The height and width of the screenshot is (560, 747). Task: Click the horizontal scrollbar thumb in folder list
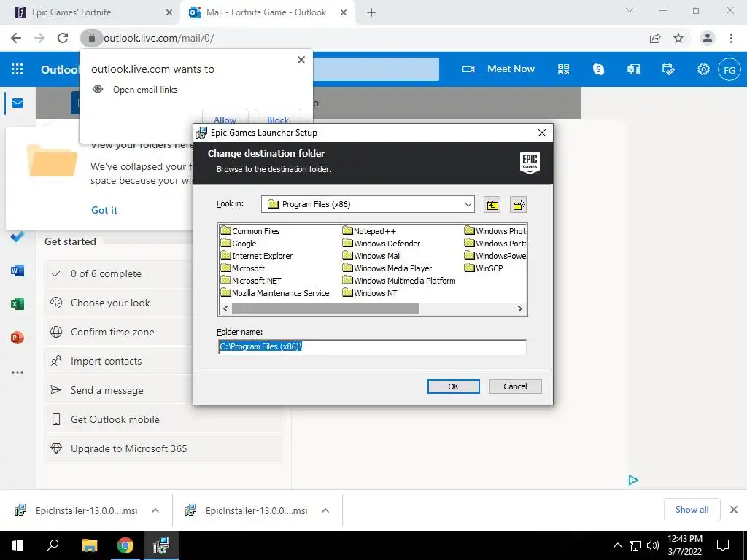click(325, 308)
